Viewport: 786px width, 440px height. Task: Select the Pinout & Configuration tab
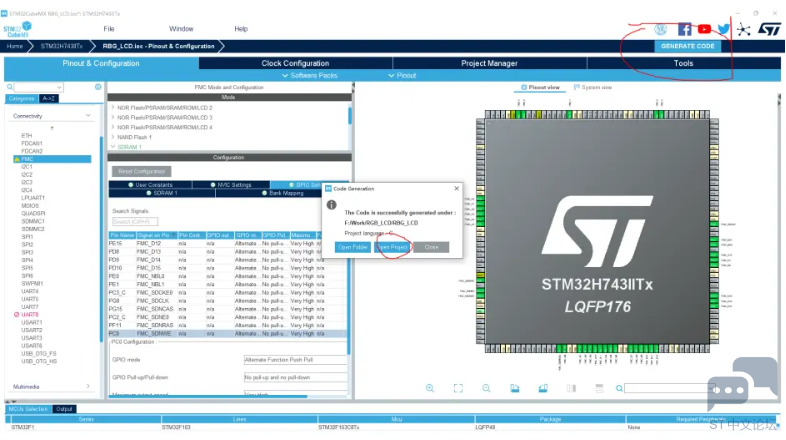click(101, 63)
